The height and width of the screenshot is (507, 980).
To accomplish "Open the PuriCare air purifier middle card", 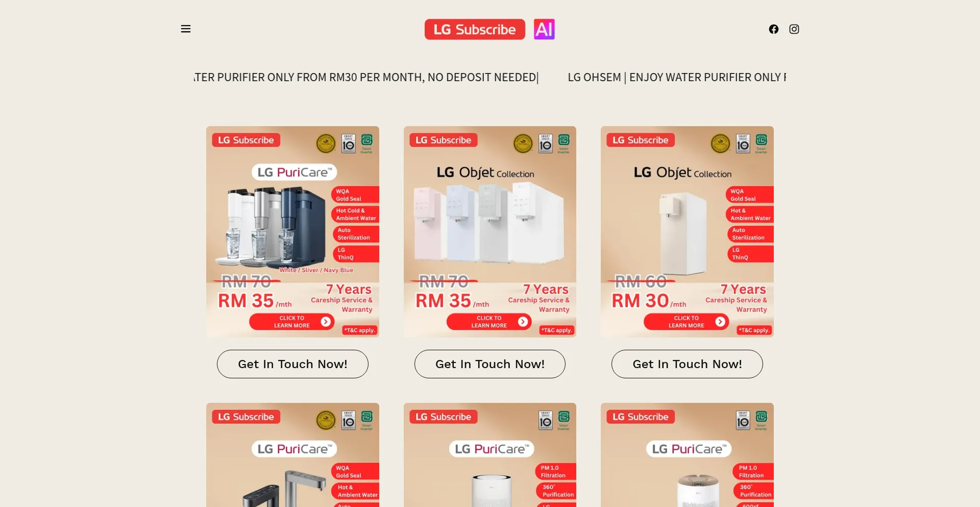I will click(x=490, y=455).
